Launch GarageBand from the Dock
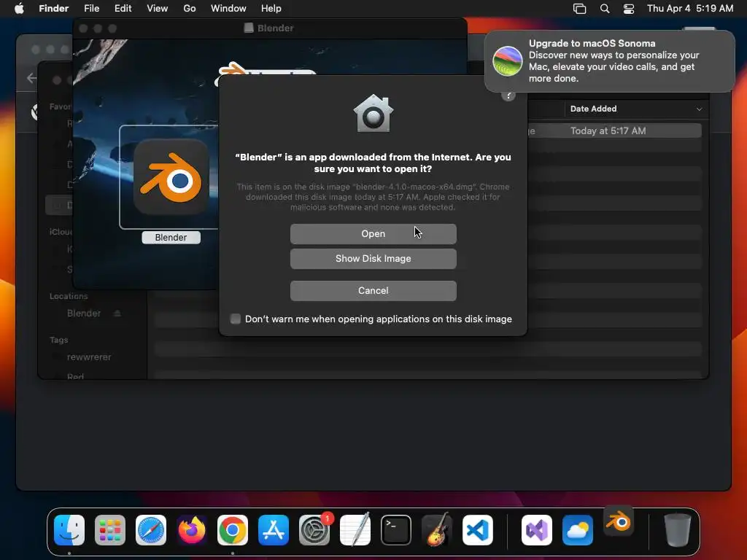 point(437,529)
